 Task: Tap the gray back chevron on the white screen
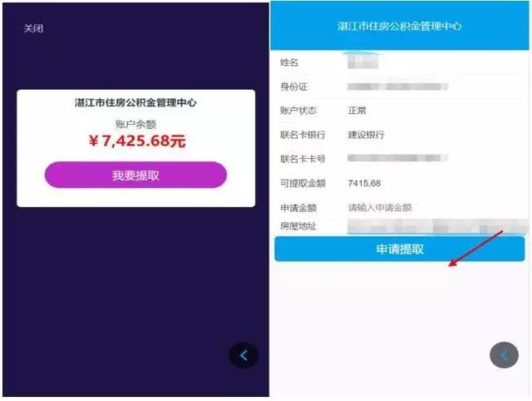tap(505, 355)
